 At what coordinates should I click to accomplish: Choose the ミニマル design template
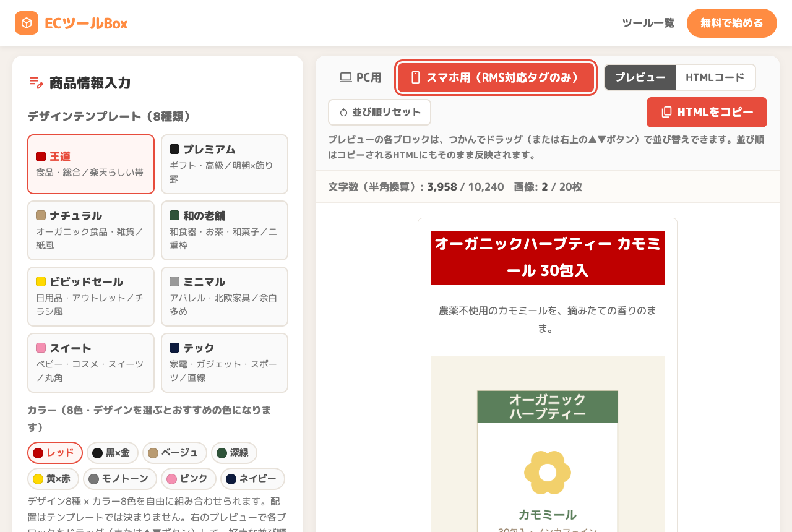[x=225, y=296]
